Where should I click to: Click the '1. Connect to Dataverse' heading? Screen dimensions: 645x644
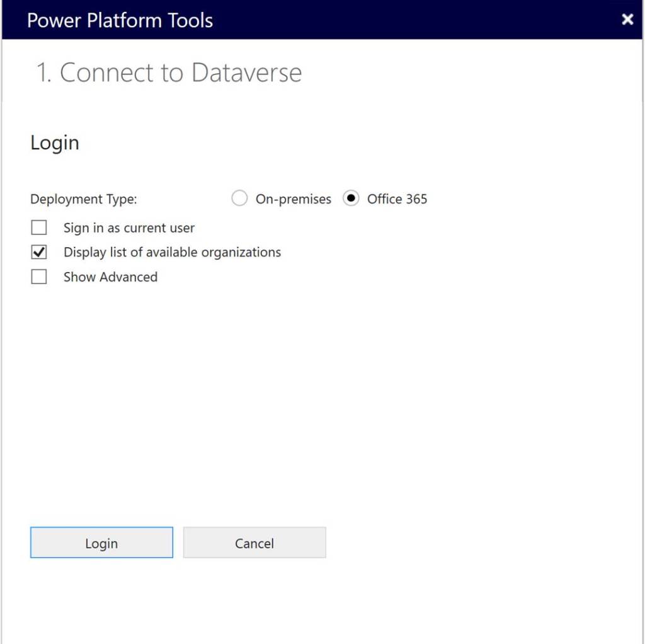tap(169, 73)
